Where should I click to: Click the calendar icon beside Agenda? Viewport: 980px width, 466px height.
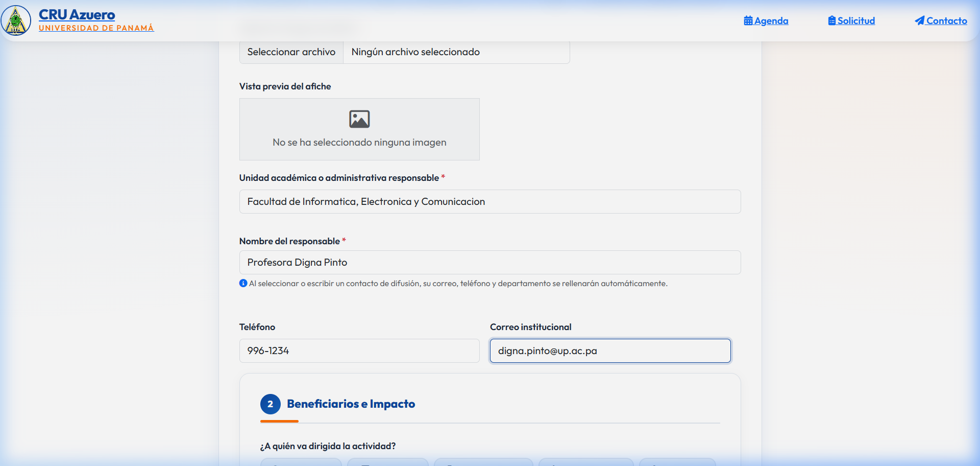[x=748, y=20]
